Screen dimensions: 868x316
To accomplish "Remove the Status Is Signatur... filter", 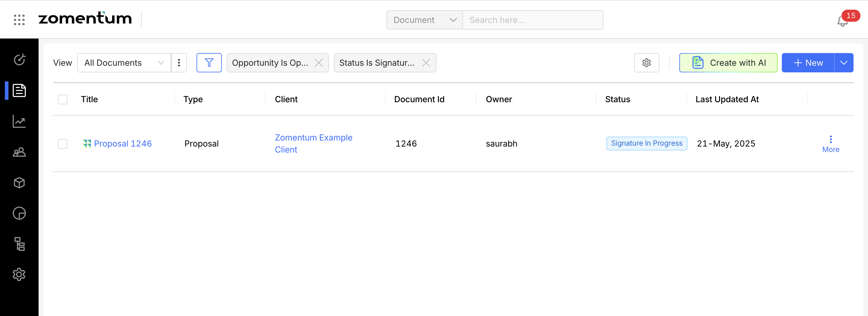I will tap(426, 63).
